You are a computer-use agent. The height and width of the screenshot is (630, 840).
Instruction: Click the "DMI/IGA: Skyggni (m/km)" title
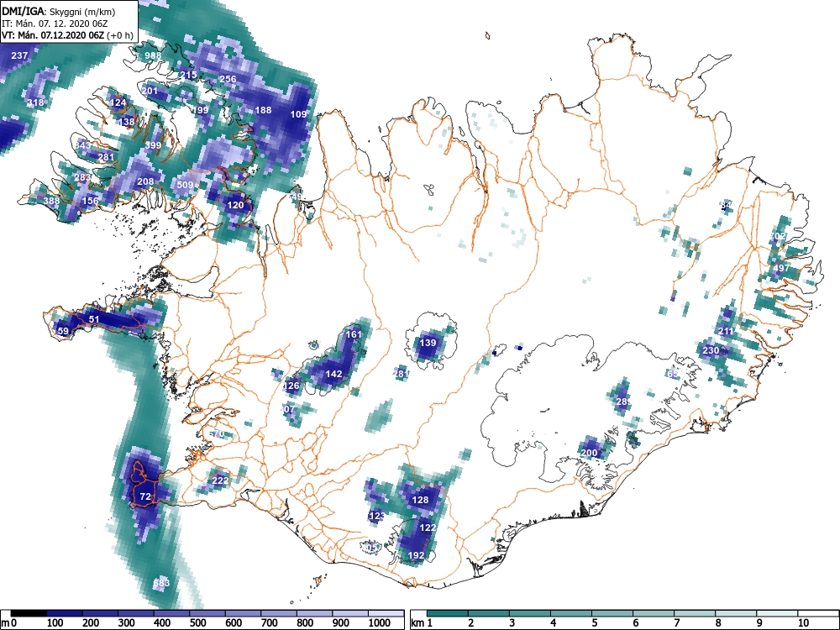click(59, 11)
